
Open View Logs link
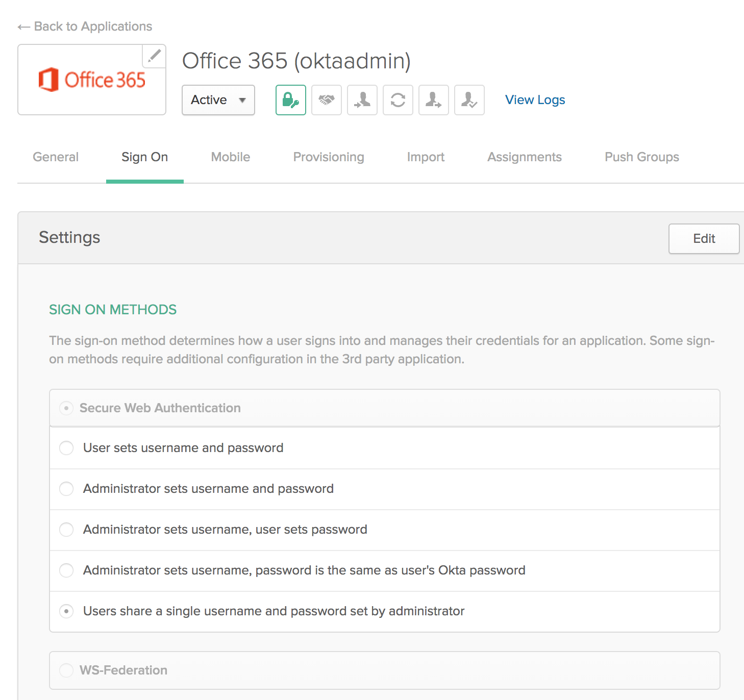[535, 100]
